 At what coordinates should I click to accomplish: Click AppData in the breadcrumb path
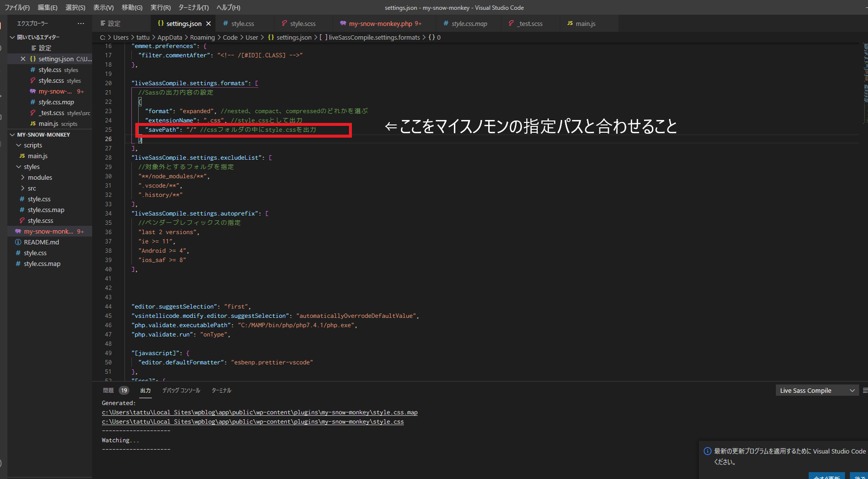(170, 37)
